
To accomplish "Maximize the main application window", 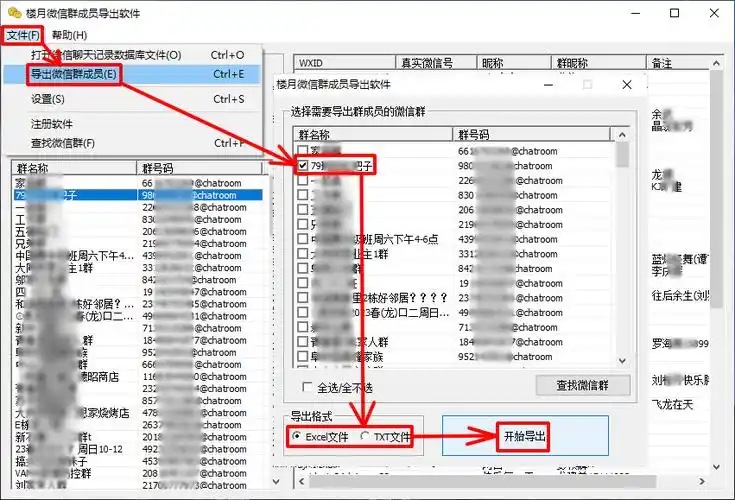I will 674,13.
